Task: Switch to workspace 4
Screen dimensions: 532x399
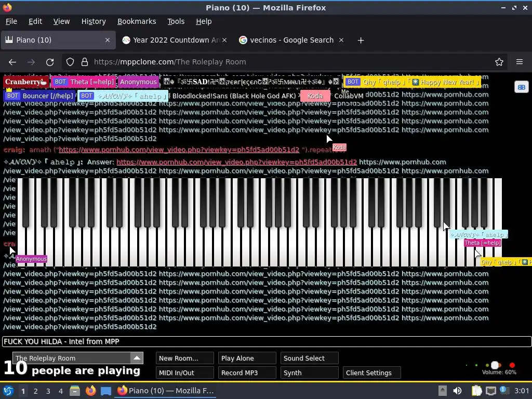Action: 61,391
